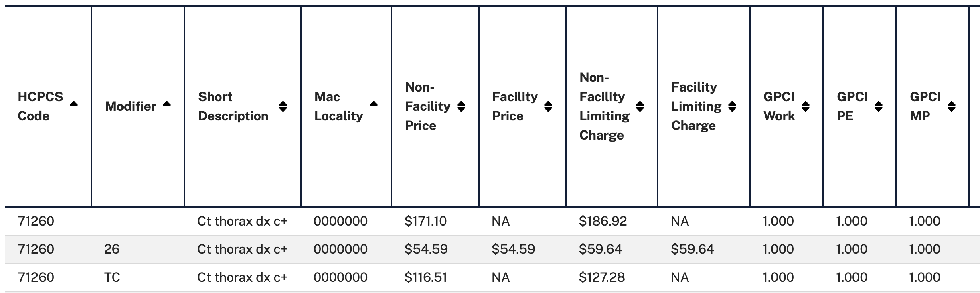The width and height of the screenshot is (980, 293).
Task: Click the $59.64 Facility Limiting Charge cell
Action: 692,249
